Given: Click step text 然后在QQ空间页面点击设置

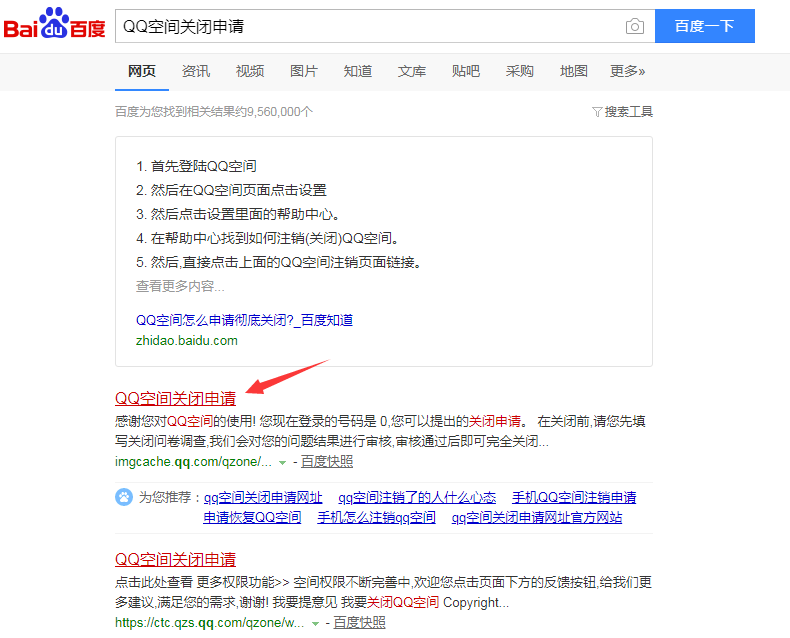Looking at the screenshot, I should (238, 190).
